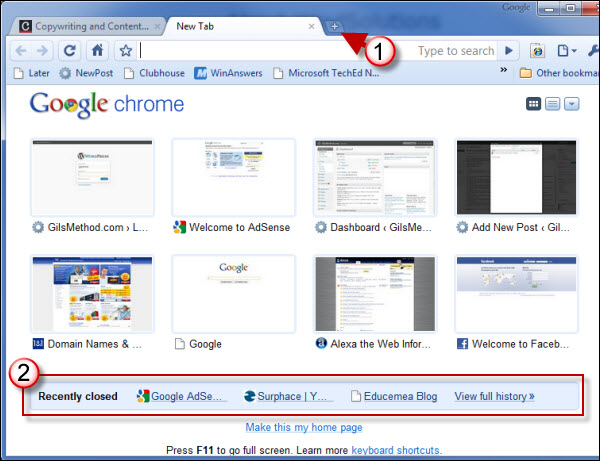The image size is (600, 461).
Task: Expand the new tab page options dropdown
Action: coord(571,104)
